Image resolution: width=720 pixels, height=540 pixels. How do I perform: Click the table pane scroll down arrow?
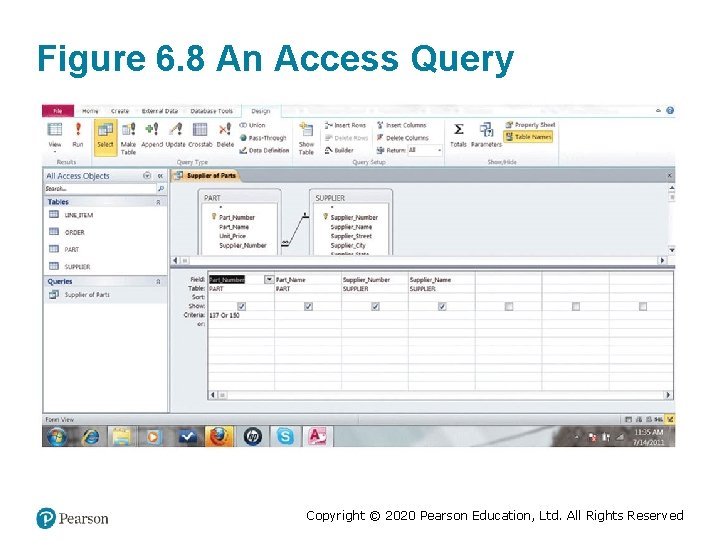point(672,250)
